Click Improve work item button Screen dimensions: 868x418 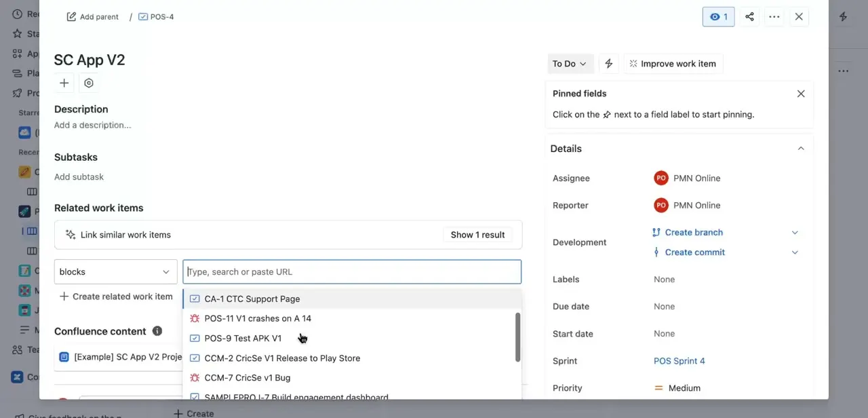pos(673,64)
